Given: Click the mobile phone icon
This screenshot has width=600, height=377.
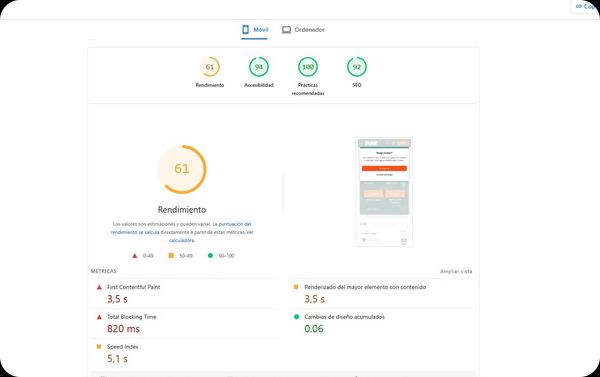Looking at the screenshot, I should 246,29.
